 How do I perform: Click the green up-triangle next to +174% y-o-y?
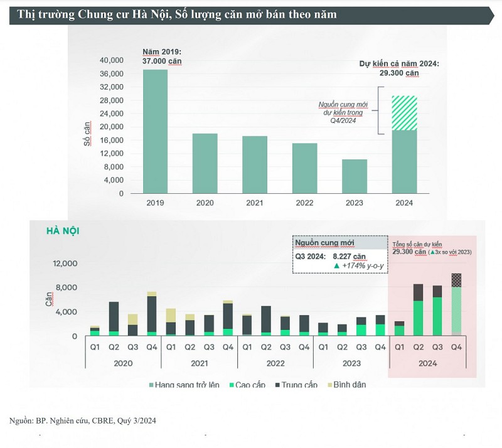point(336,266)
